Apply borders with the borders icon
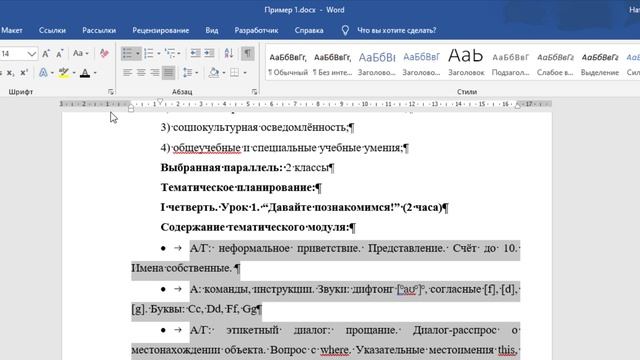 coord(234,73)
